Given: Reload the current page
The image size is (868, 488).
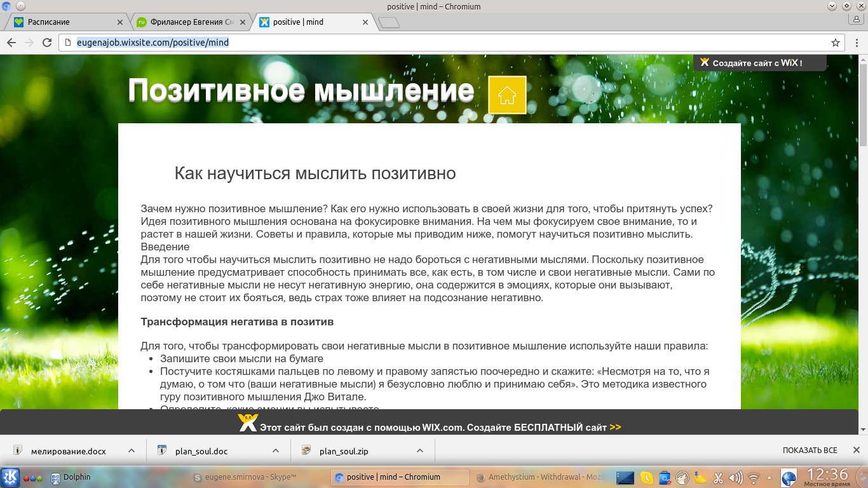Looking at the screenshot, I should point(46,43).
